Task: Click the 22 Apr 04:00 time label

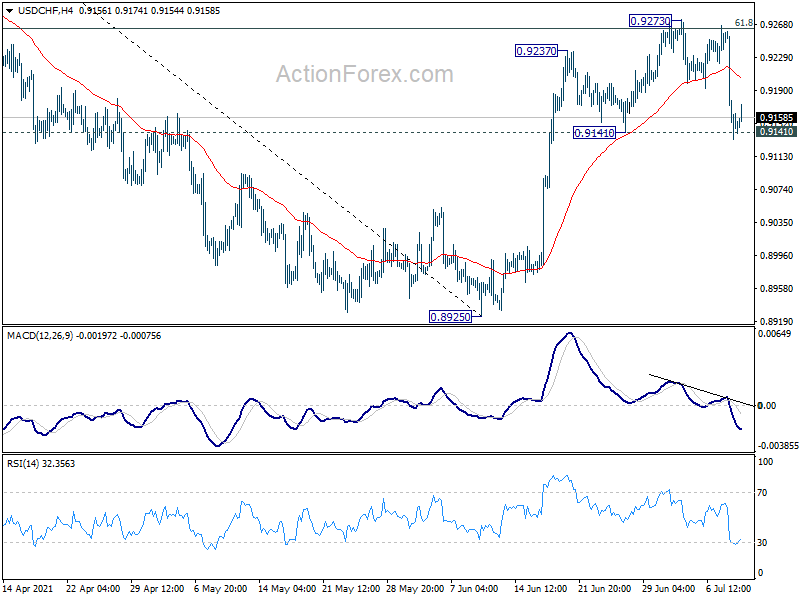Action: tap(93, 588)
